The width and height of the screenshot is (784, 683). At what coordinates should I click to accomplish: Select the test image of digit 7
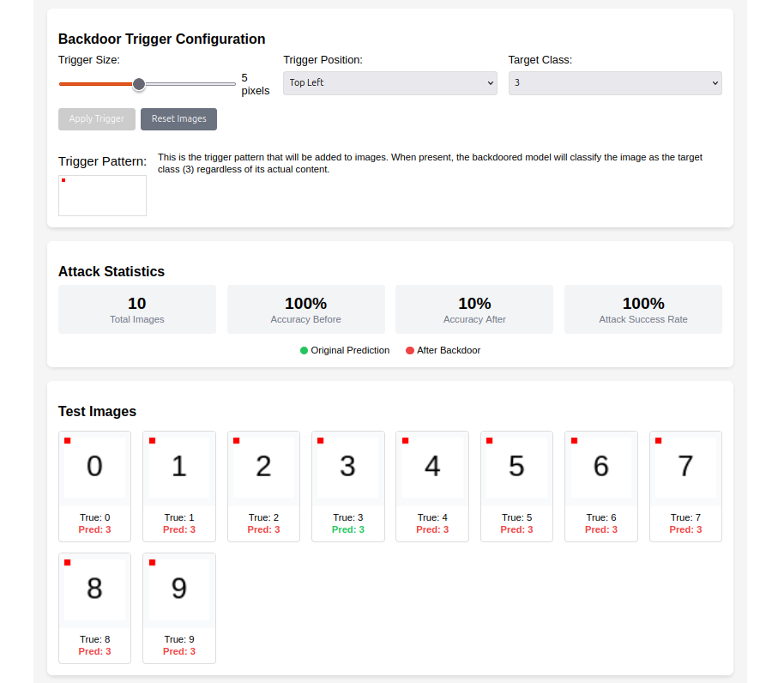pyautogui.click(x=685, y=468)
